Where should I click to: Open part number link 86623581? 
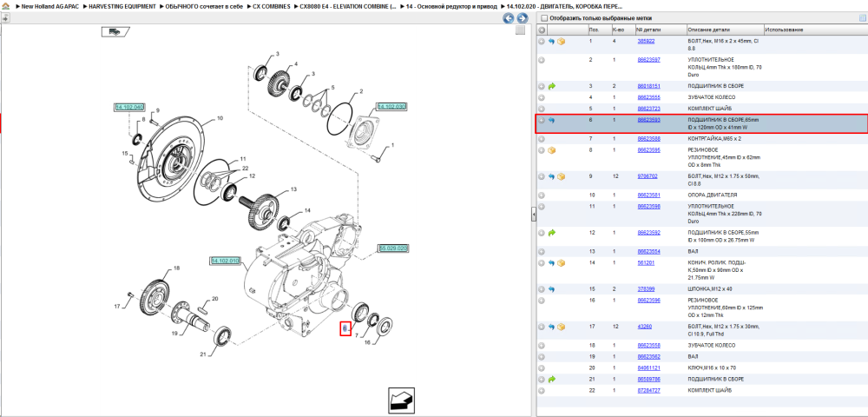coord(648,195)
